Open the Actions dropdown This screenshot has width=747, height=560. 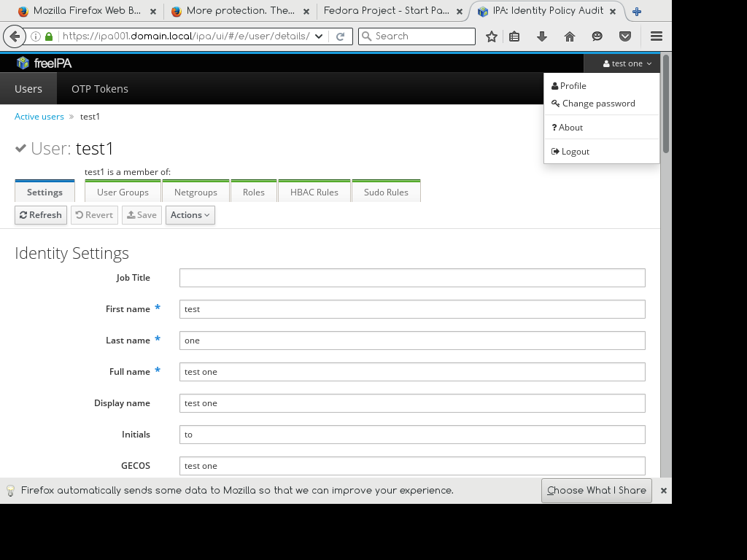point(190,215)
